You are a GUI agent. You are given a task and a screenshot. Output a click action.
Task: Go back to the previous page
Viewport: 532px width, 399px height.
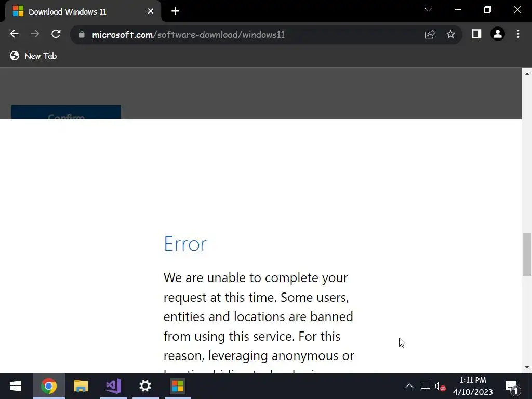click(14, 34)
